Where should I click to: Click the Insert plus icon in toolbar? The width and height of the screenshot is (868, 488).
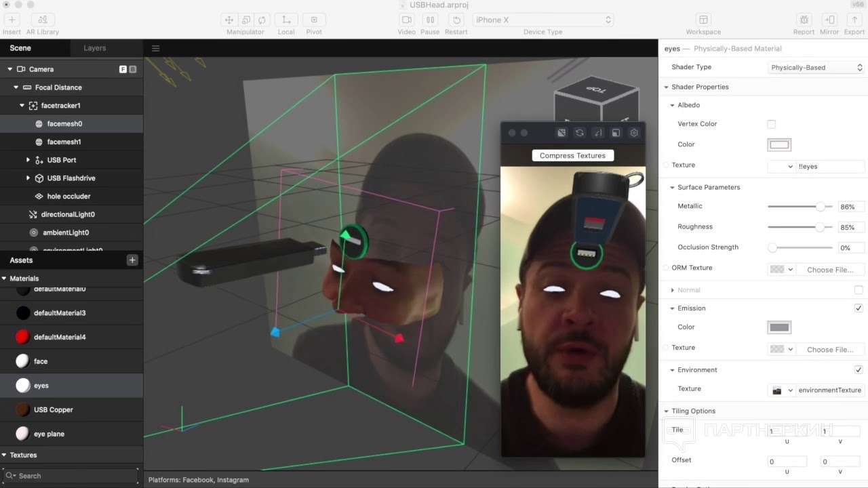tap(12, 20)
